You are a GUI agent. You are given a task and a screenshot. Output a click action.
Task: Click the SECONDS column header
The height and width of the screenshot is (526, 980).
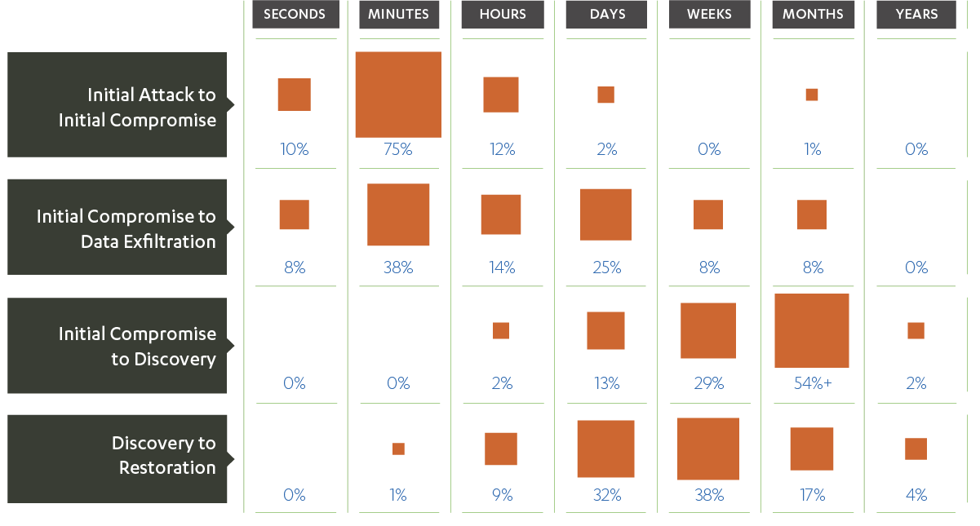tap(295, 15)
